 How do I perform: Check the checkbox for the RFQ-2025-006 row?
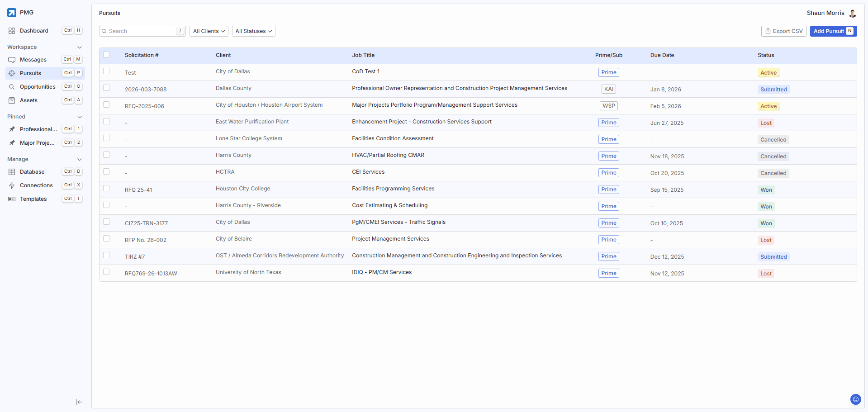tap(106, 104)
